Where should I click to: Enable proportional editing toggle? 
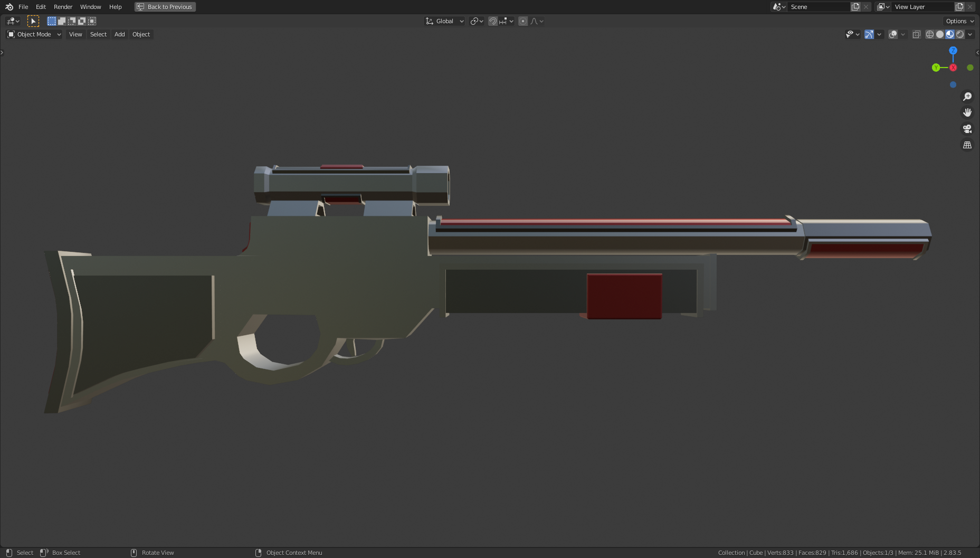coord(522,21)
